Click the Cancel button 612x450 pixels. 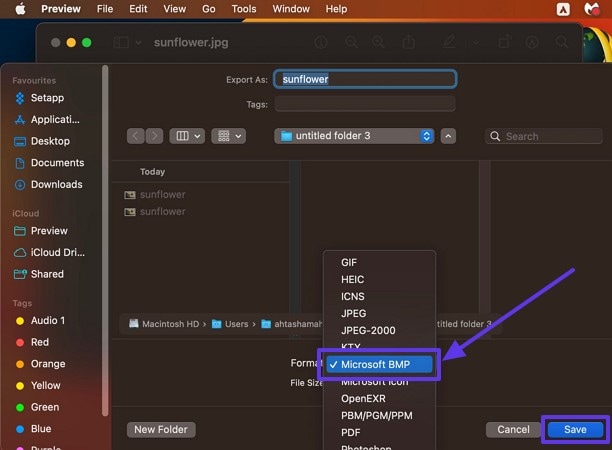[x=513, y=430]
